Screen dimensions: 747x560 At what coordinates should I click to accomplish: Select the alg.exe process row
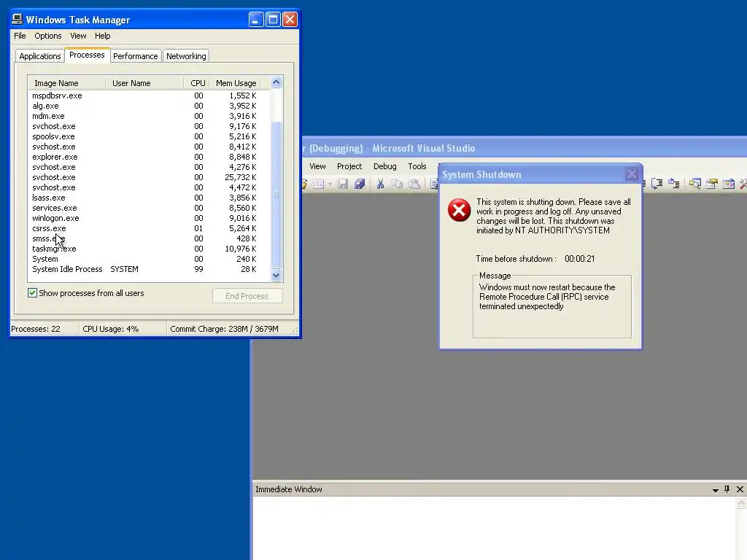coord(149,106)
